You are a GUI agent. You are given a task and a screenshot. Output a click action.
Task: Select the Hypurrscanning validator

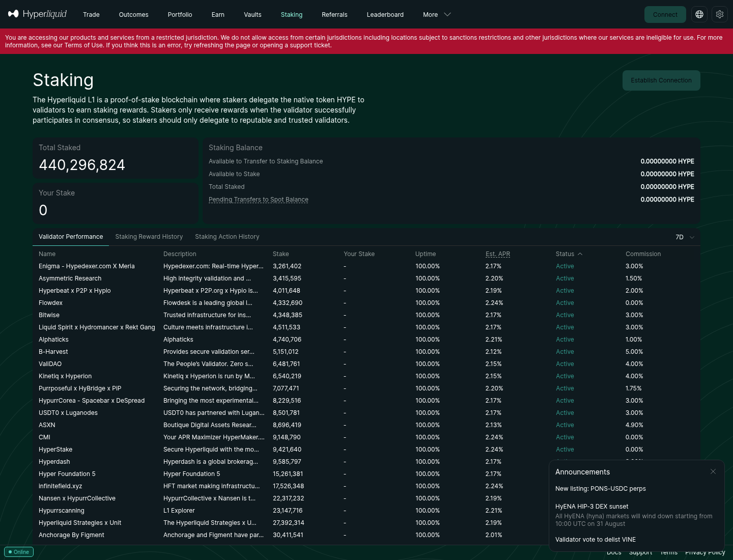point(62,511)
